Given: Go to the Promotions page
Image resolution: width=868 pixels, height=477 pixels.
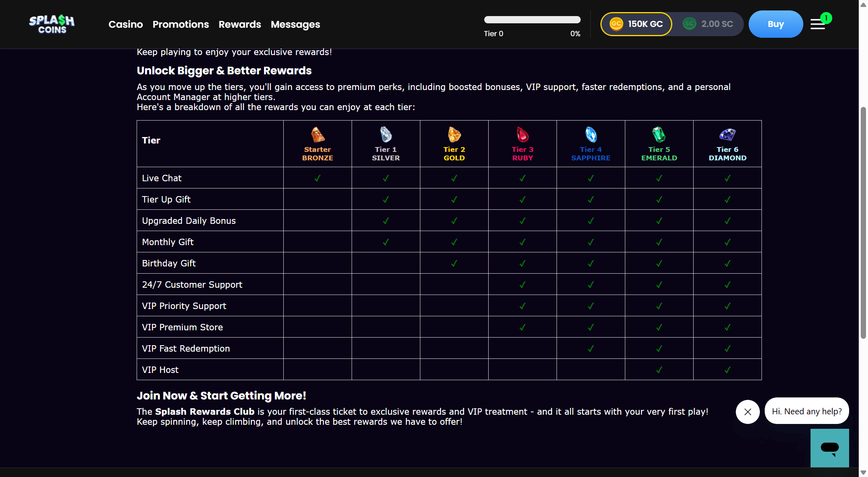Looking at the screenshot, I should pos(180,25).
